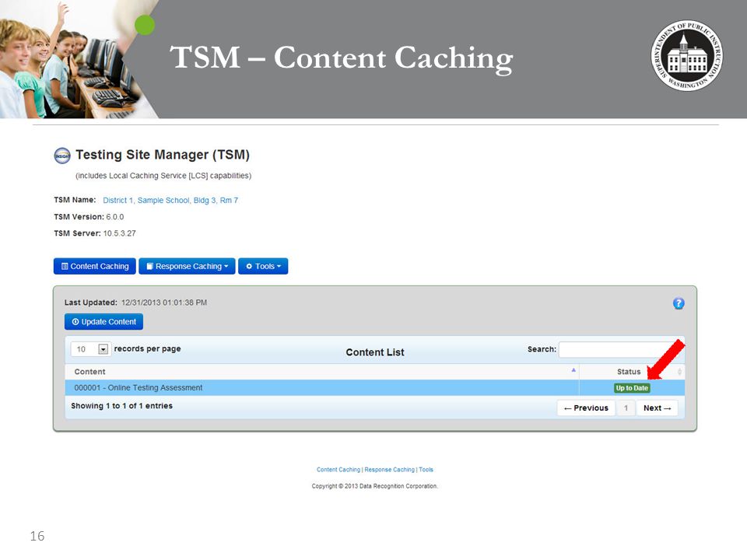
Task: Open the Content Caching button
Action: (95, 266)
